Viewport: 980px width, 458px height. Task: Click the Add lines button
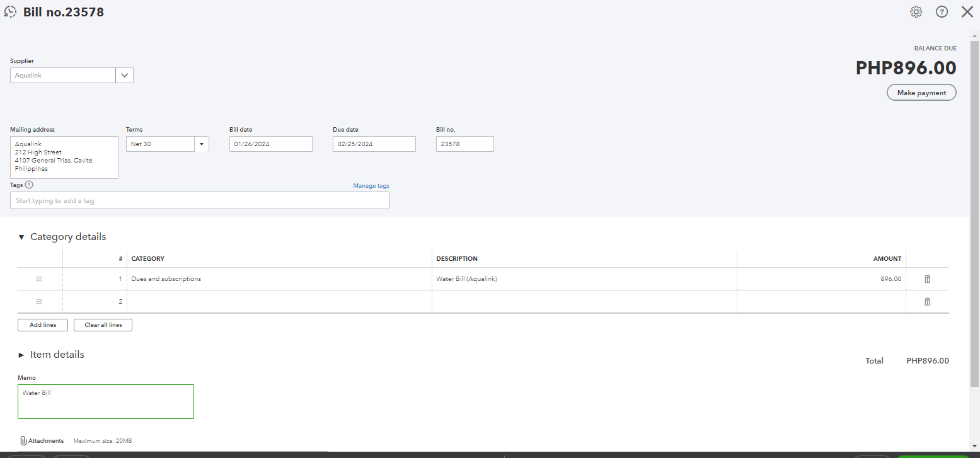point(43,325)
